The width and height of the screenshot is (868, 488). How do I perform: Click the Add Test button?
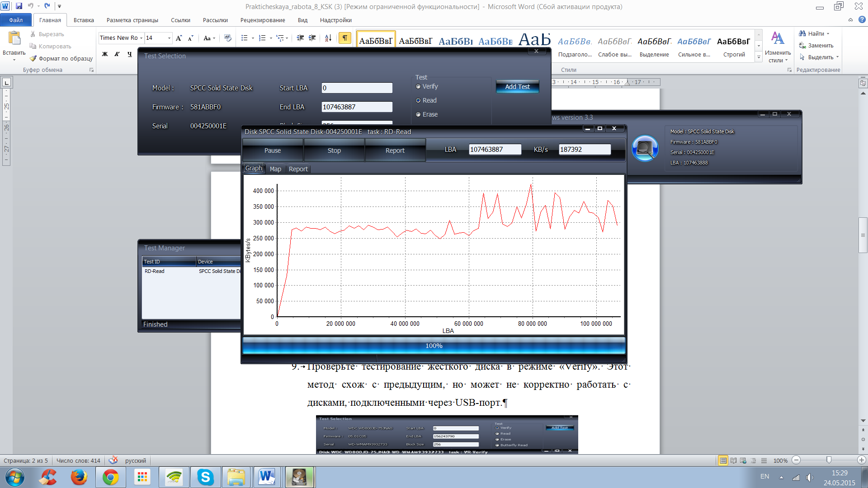517,87
